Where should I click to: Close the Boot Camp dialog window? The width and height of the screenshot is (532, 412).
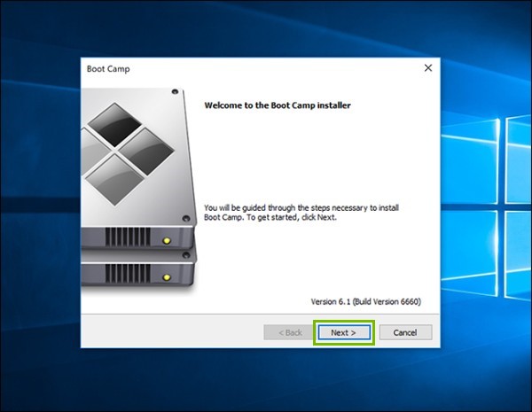[x=428, y=68]
